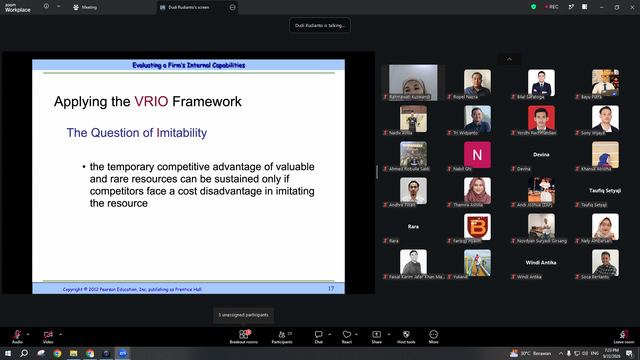
Task: Expand the dropdown chevron next to info icon
Action: (58, 6)
